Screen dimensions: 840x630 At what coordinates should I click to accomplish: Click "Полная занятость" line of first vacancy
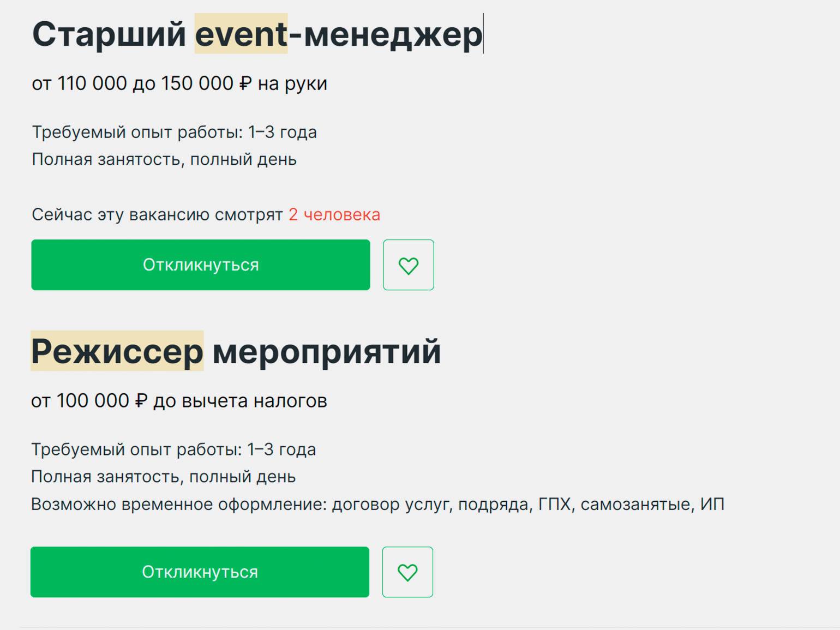click(x=164, y=159)
